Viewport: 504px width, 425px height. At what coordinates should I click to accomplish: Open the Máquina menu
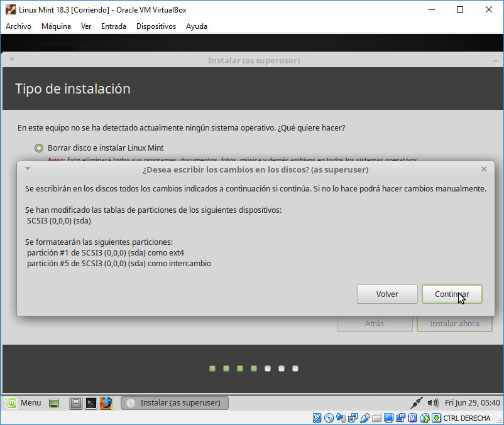tap(57, 26)
